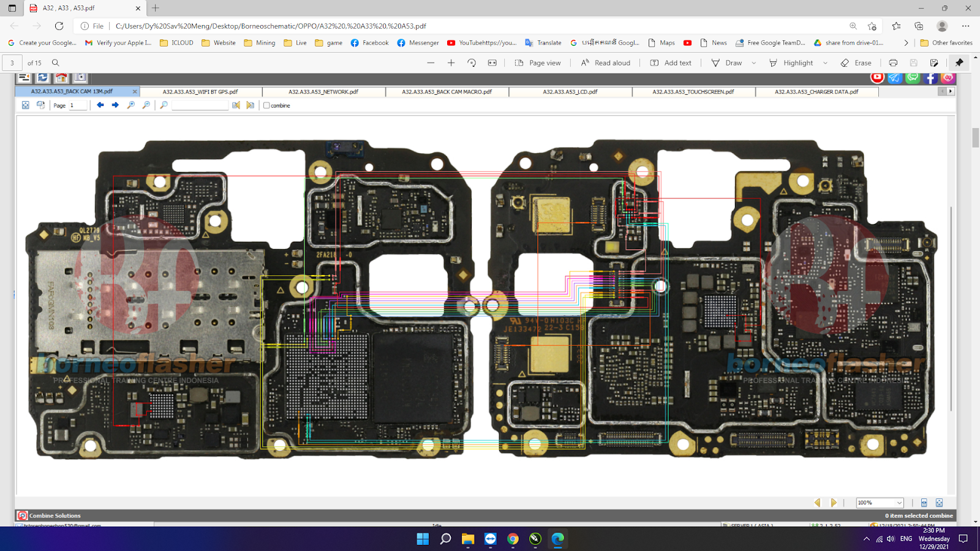Click the schematic viewer Page input box
The width and height of the screenshot is (980, 551).
[x=78, y=105]
